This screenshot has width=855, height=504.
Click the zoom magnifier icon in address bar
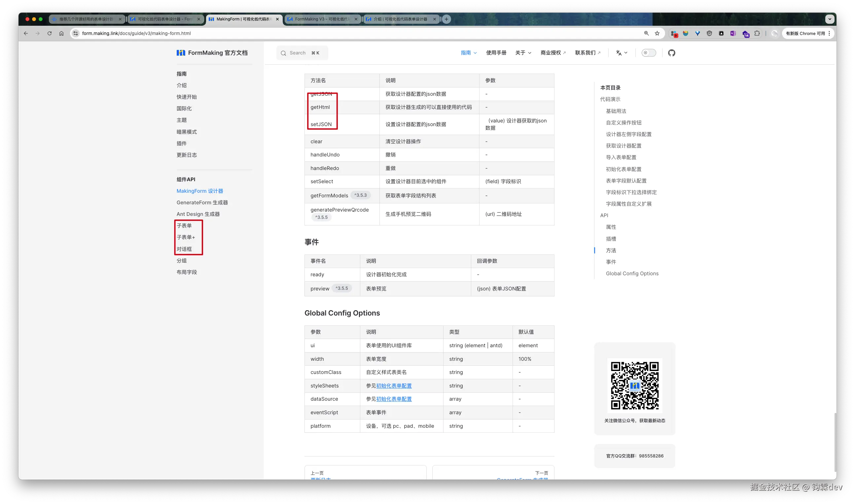pyautogui.click(x=646, y=33)
